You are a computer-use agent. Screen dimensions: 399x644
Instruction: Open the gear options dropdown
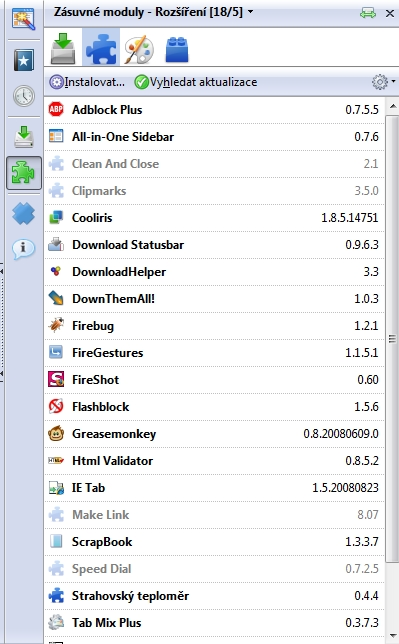click(383, 82)
